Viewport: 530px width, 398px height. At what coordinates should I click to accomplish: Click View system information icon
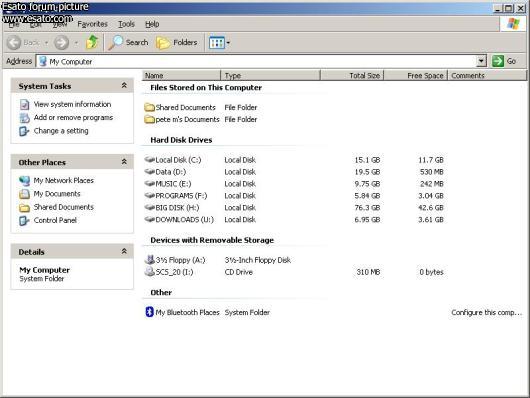point(24,104)
